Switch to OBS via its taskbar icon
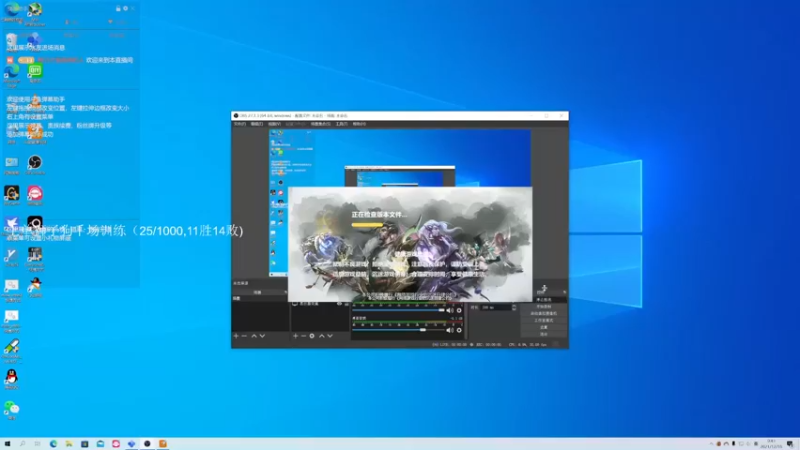 147,444
